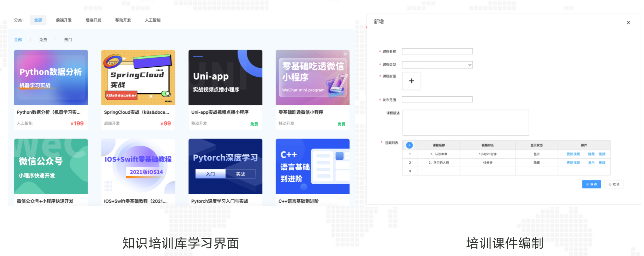Open the 课程类型 dropdown
Image resolution: width=644 pixels, height=256 pixels.
coord(437,65)
